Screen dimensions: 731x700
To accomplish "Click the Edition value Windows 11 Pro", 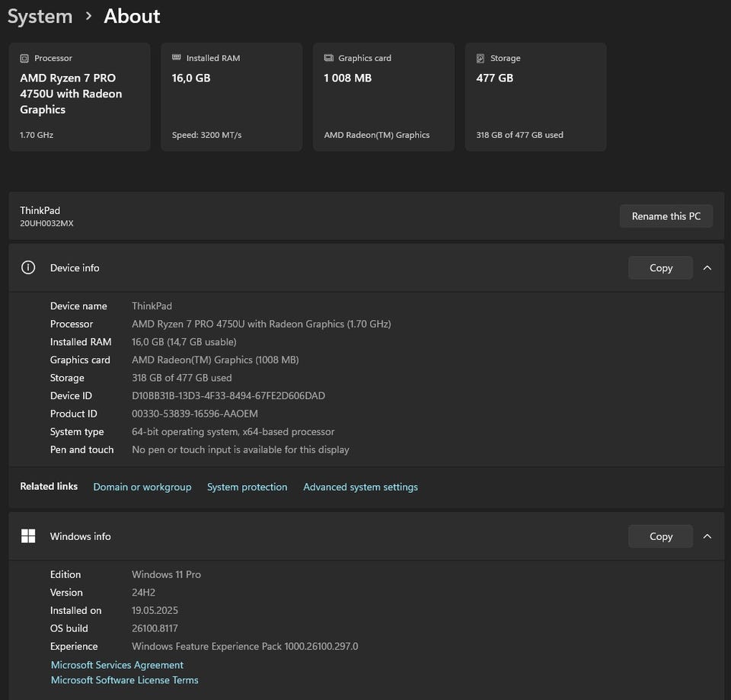I will click(x=167, y=574).
